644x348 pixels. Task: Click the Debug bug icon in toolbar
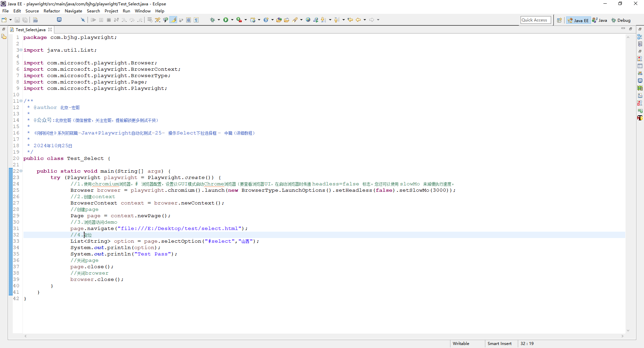pyautogui.click(x=212, y=20)
